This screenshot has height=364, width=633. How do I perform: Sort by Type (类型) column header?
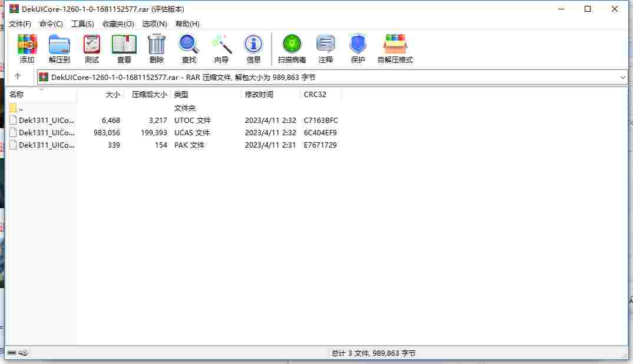pos(181,94)
